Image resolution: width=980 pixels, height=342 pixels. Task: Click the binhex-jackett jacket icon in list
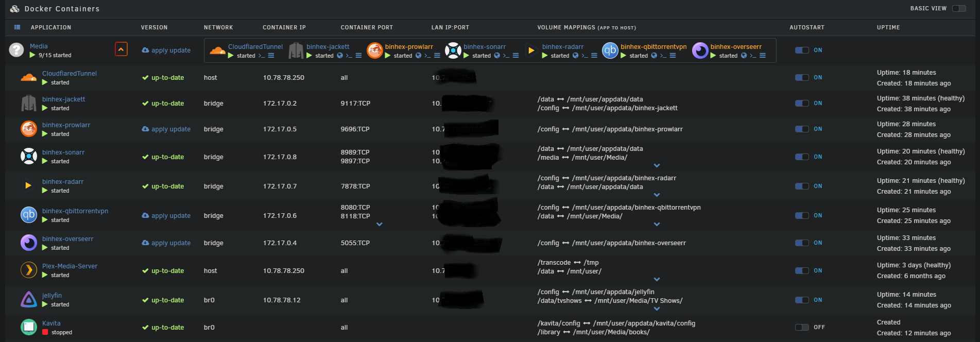[28, 103]
